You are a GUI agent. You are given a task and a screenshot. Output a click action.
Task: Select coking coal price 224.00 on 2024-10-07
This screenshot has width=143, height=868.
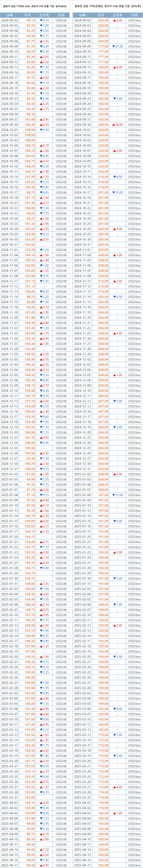103,151
